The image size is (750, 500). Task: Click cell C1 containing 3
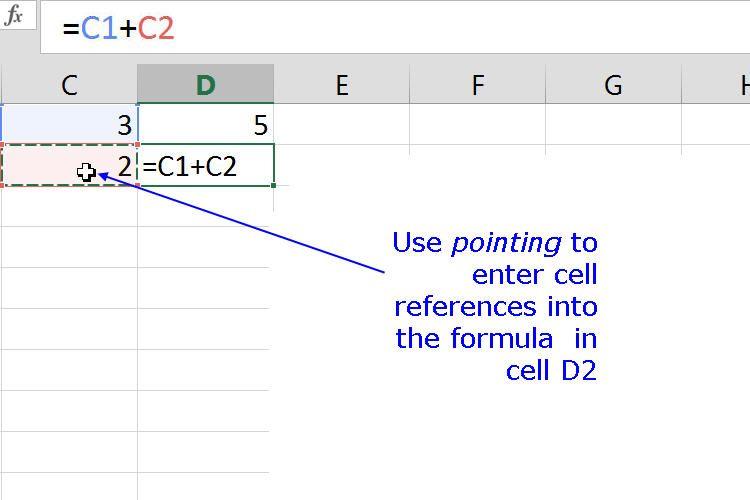(69, 124)
